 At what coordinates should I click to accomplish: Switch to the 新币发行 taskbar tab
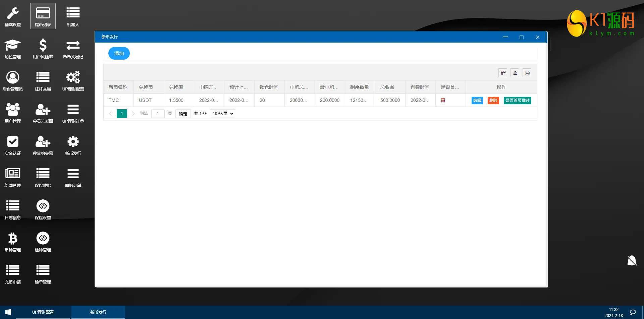point(98,312)
